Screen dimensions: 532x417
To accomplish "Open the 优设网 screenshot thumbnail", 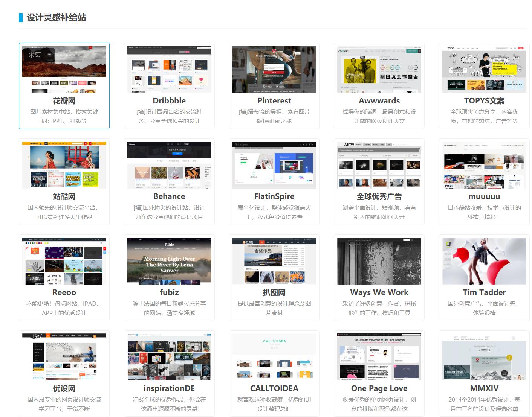I will coord(64,357).
